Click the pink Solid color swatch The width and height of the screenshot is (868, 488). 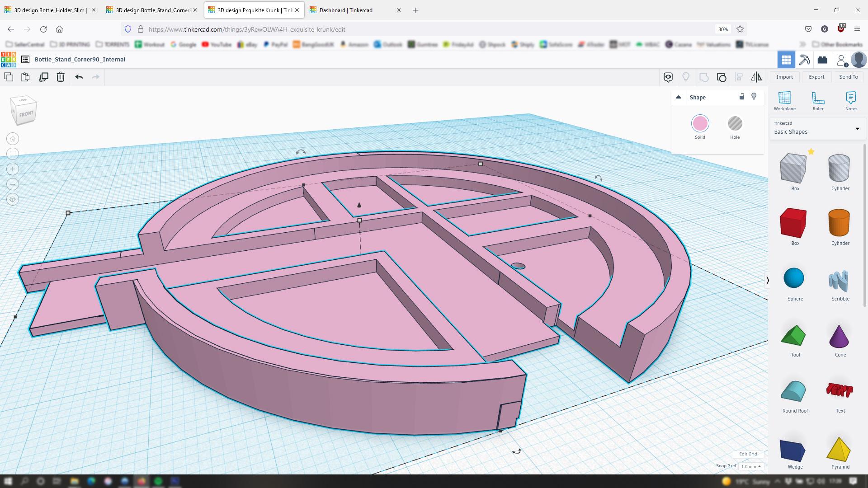tap(700, 124)
